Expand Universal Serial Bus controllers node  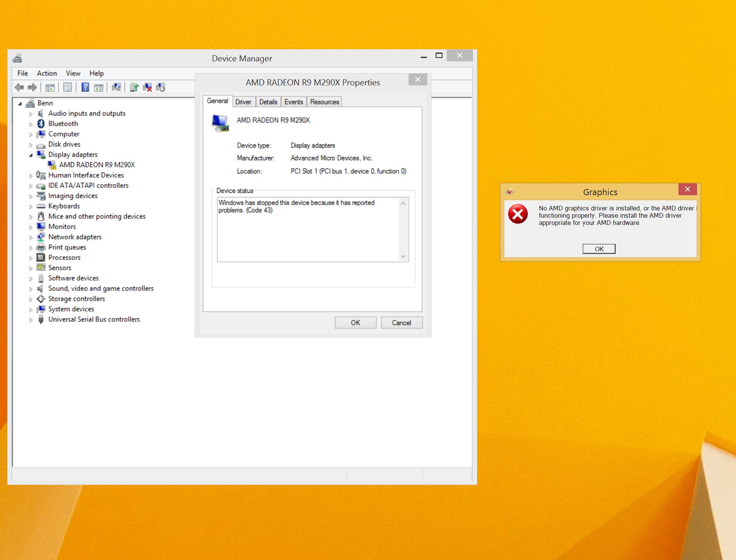click(31, 320)
